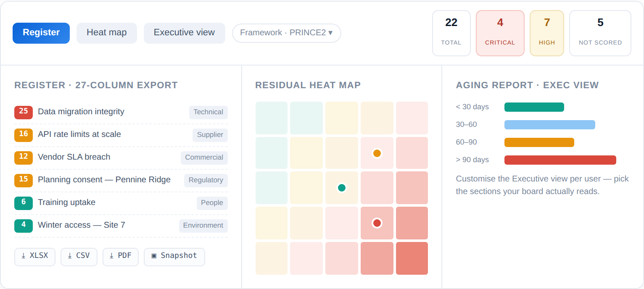Click the score 25 badge
Viewport: 644px width, 289px height.
[24, 112]
